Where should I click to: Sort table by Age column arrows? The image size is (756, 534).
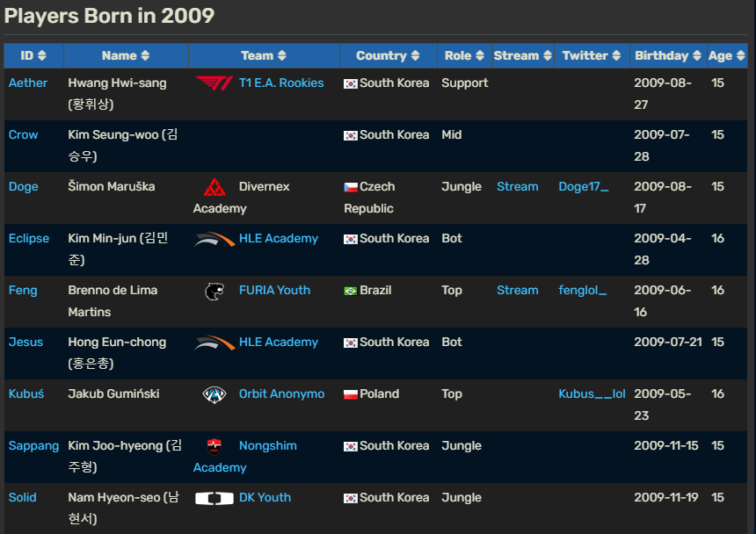click(x=741, y=56)
